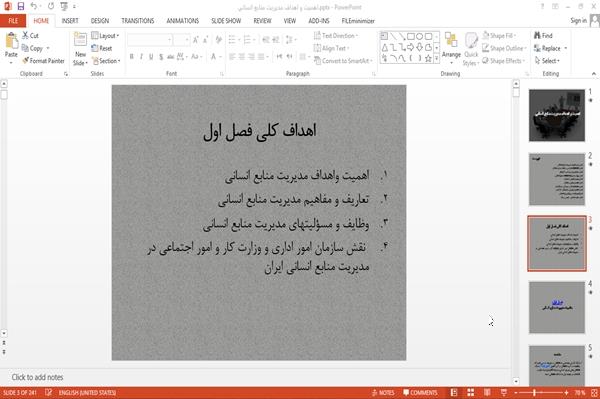Image resolution: width=600 pixels, height=399 pixels.
Task: Open Shape Outline options
Action: coord(504,48)
